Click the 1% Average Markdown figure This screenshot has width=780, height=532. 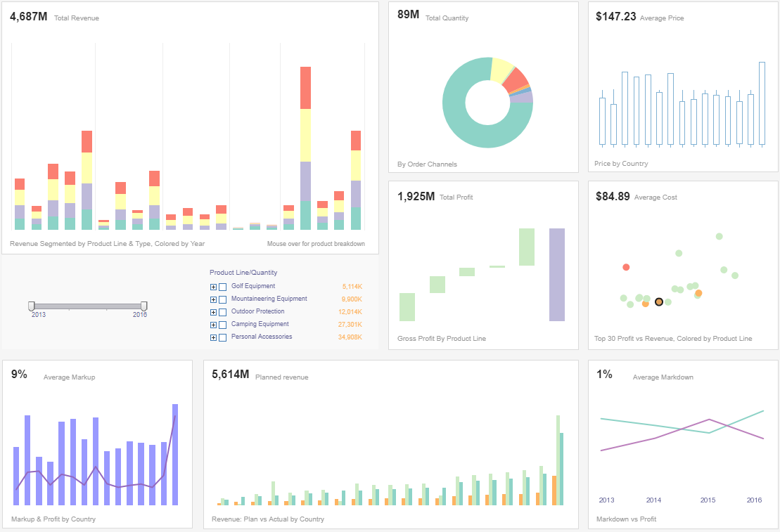pyautogui.click(x=604, y=375)
